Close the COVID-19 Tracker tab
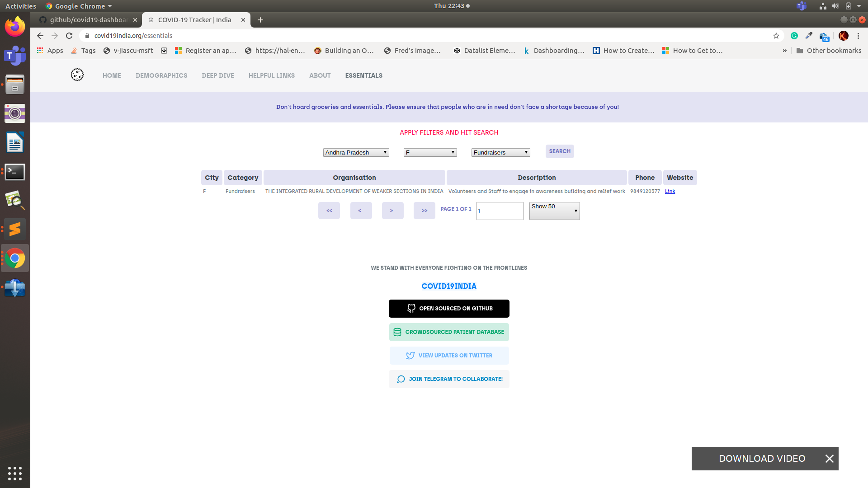Screen dimensions: 868x488 pyautogui.click(x=243, y=20)
